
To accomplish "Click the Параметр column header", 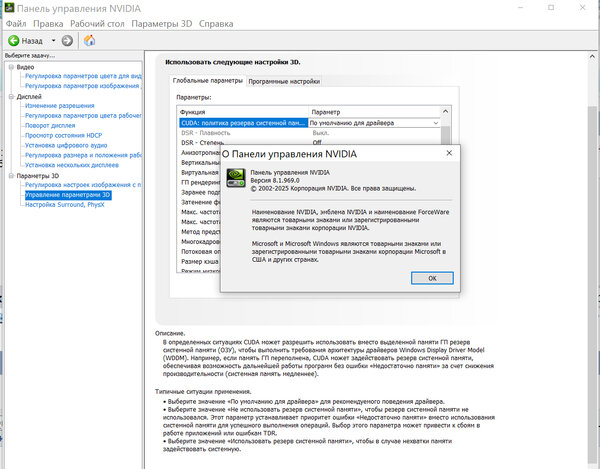I will [x=375, y=112].
